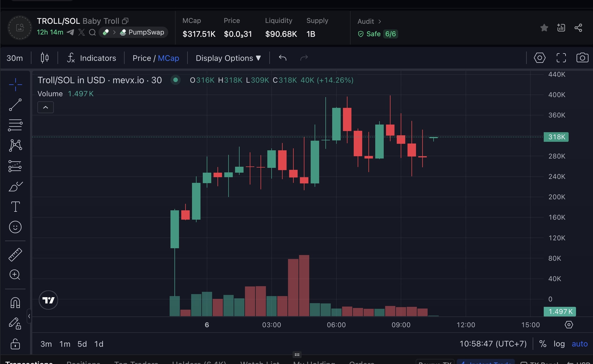Set chart range to 1d
The width and height of the screenshot is (593, 364).
point(99,344)
